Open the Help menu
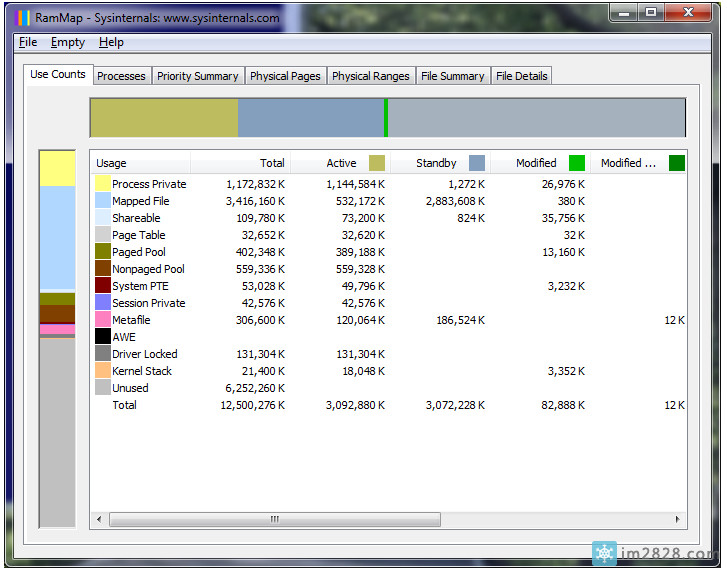727x571 pixels. [x=111, y=42]
